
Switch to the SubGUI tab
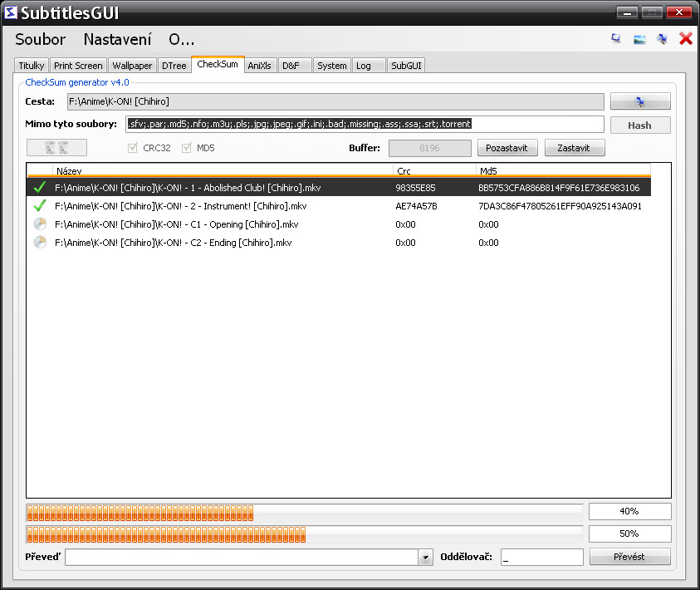(x=406, y=66)
